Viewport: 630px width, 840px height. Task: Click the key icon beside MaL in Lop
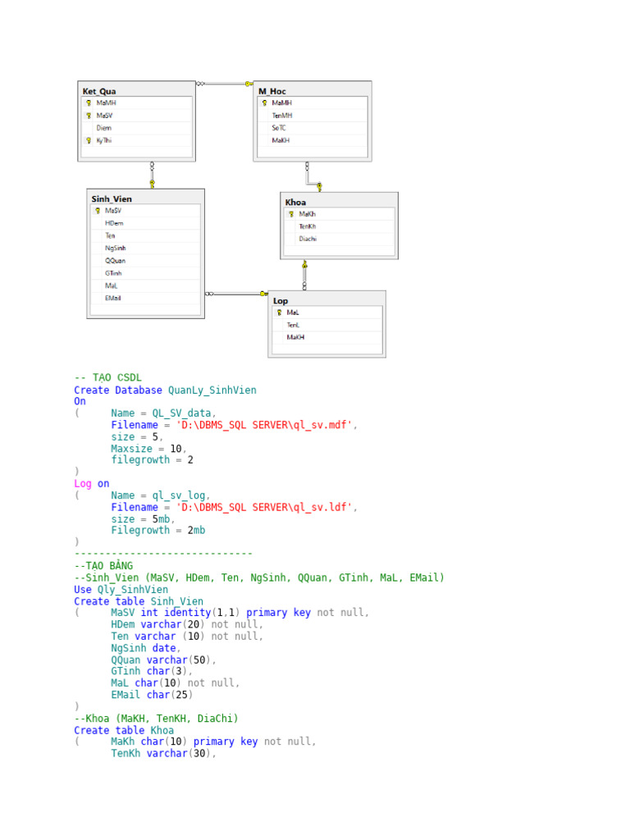coord(279,313)
